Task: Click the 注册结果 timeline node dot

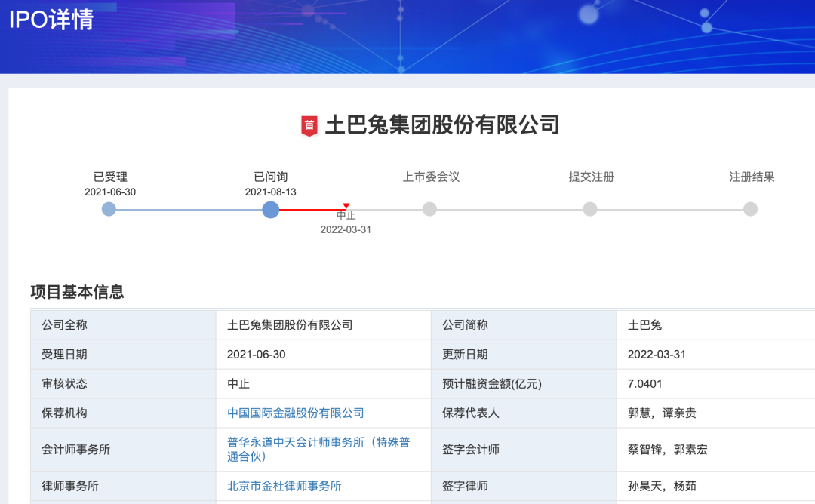Action: tap(750, 210)
